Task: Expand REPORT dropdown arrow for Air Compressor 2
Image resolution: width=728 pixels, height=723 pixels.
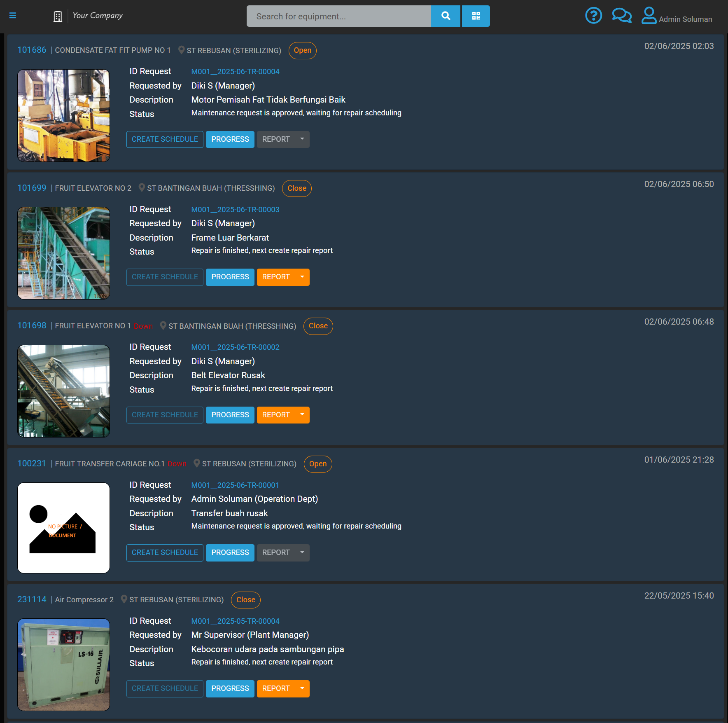Action: 302,688
